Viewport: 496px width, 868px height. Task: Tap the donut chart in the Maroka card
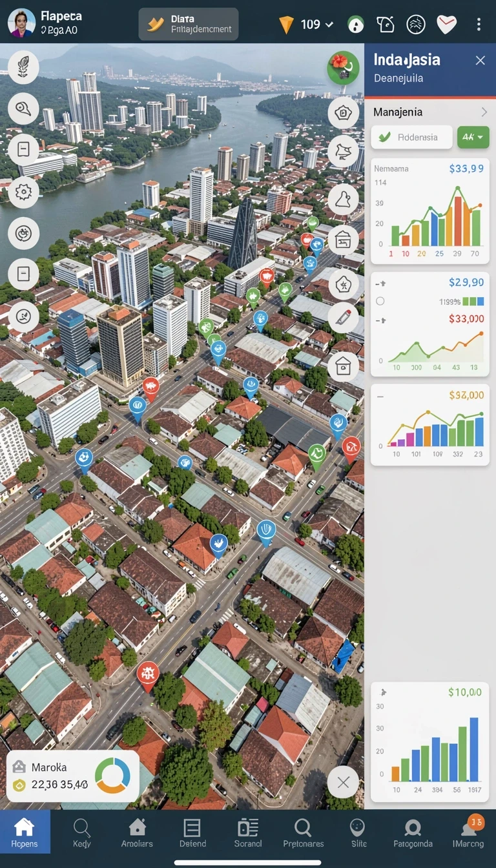click(112, 776)
